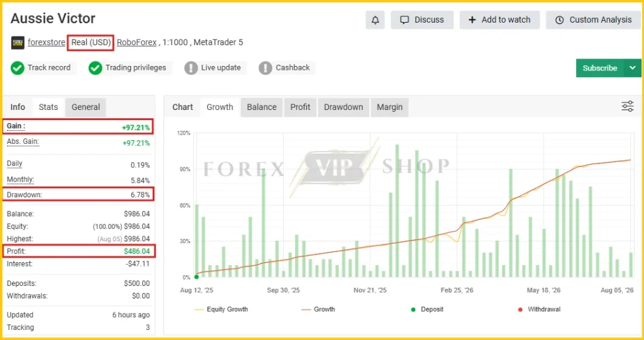
Task: Click the notification bell icon
Action: 375,20
